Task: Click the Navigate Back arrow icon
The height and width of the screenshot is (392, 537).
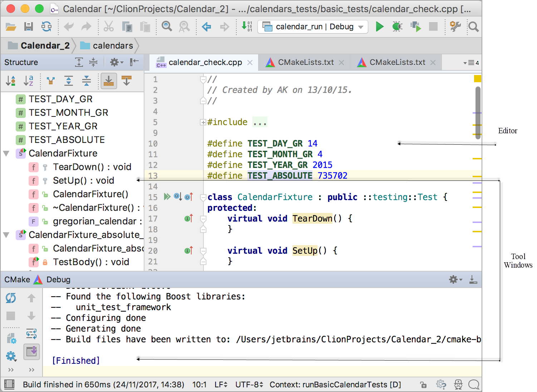Action: 206,27
